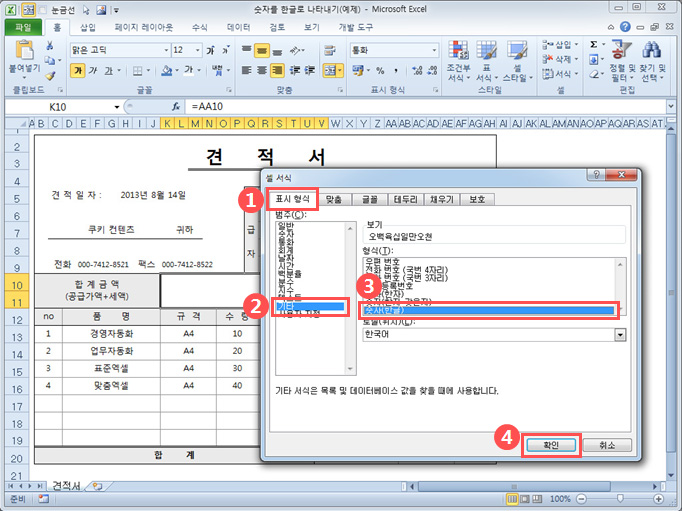
Task: Toggle middle vertical alignment
Action: 262,50
